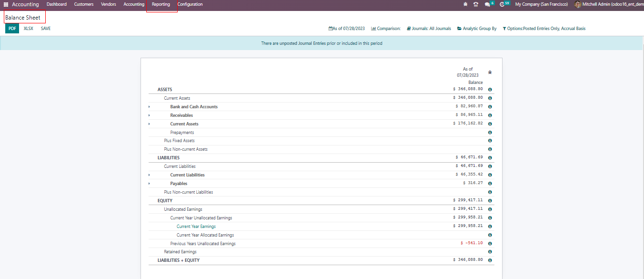Open the activities clock icon
This screenshot has height=279, width=644.
502,4
